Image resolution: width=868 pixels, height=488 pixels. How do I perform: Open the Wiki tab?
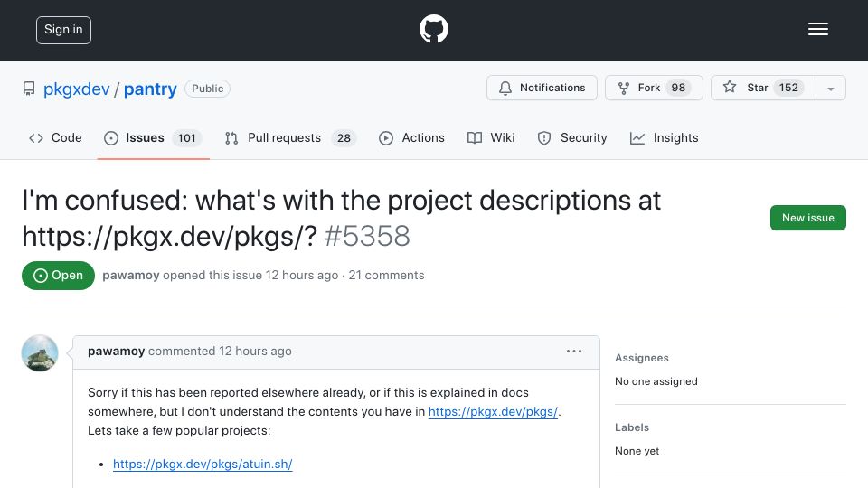[491, 137]
